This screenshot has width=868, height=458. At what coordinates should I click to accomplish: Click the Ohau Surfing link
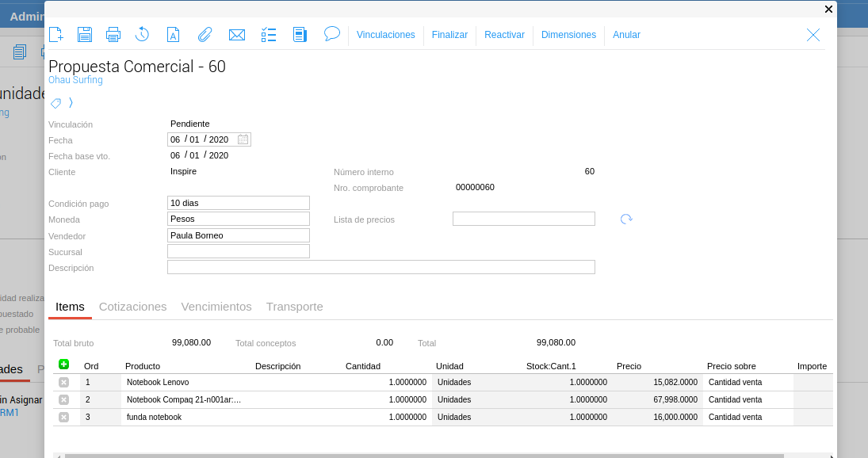75,80
